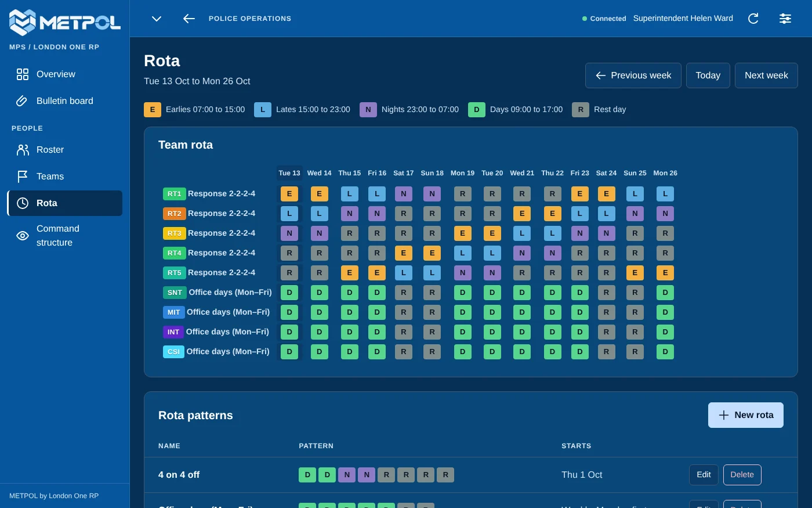Select the Rota clock icon

pos(23,203)
